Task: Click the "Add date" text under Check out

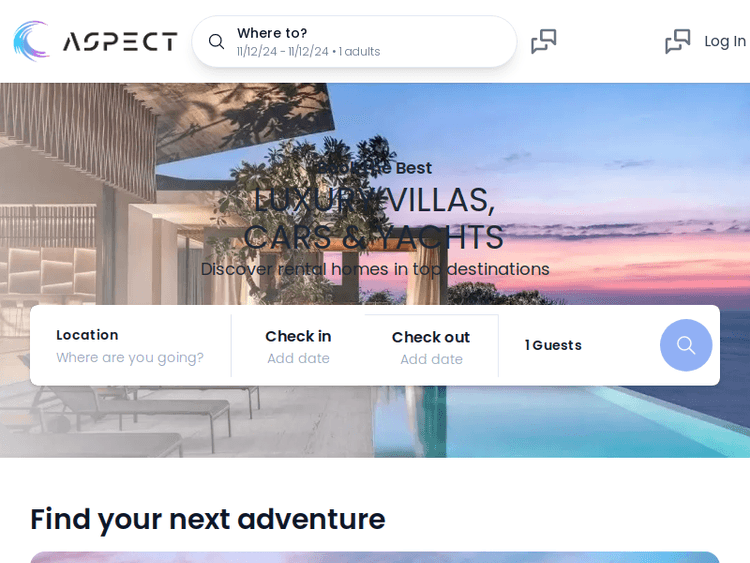Action: 431,359
